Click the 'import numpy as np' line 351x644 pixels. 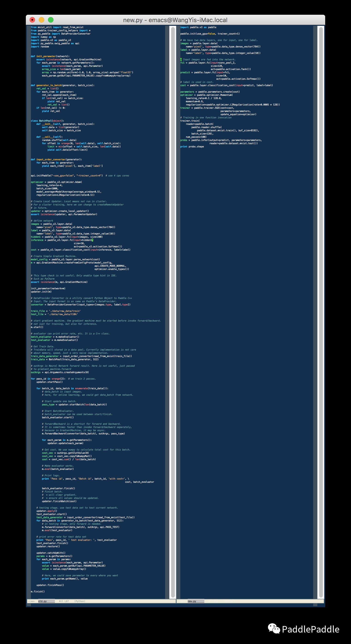[x=43, y=37]
